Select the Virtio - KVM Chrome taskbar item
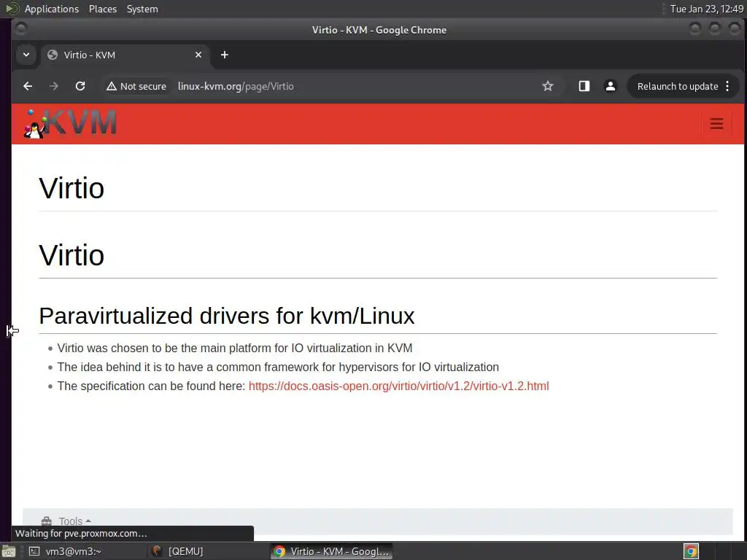Viewport: 747px width, 560px height. coord(332,551)
